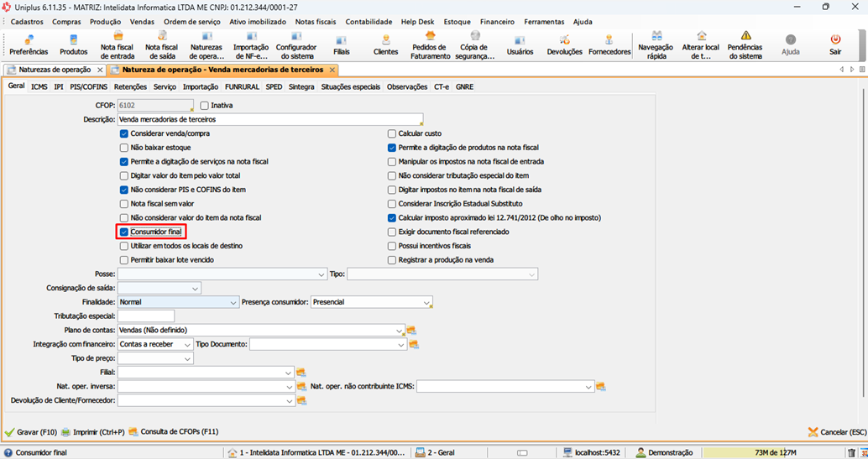This screenshot has width=868, height=459.
Task: Uncheck the Consumidor final checkbox
Action: 124,232
